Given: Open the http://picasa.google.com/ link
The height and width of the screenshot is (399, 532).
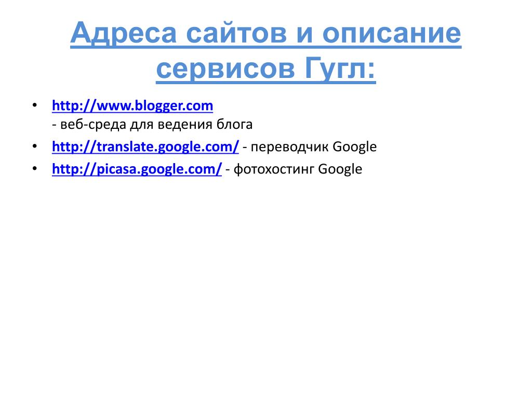Looking at the screenshot, I should (137, 169).
